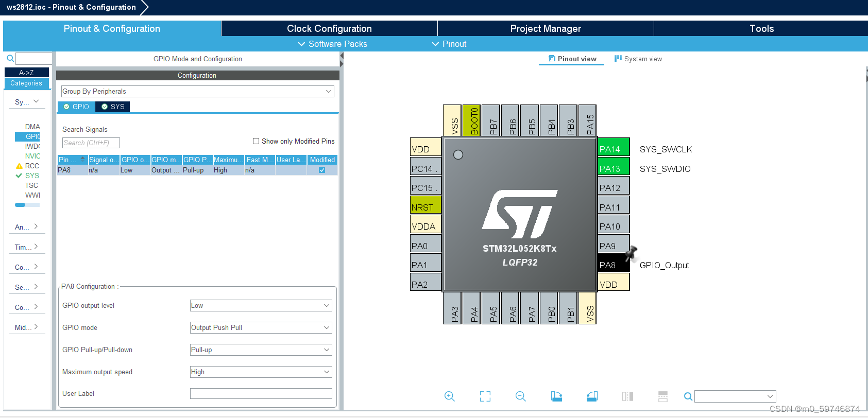This screenshot has height=418, width=868.
Task: Toggle the PA8 Modified checkbox
Action: point(322,170)
